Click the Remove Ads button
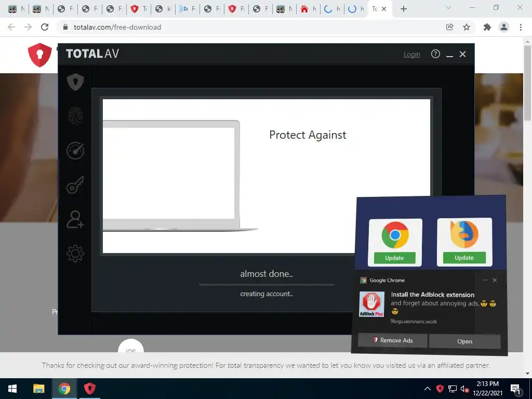This screenshot has height=399, width=532. pos(393,340)
